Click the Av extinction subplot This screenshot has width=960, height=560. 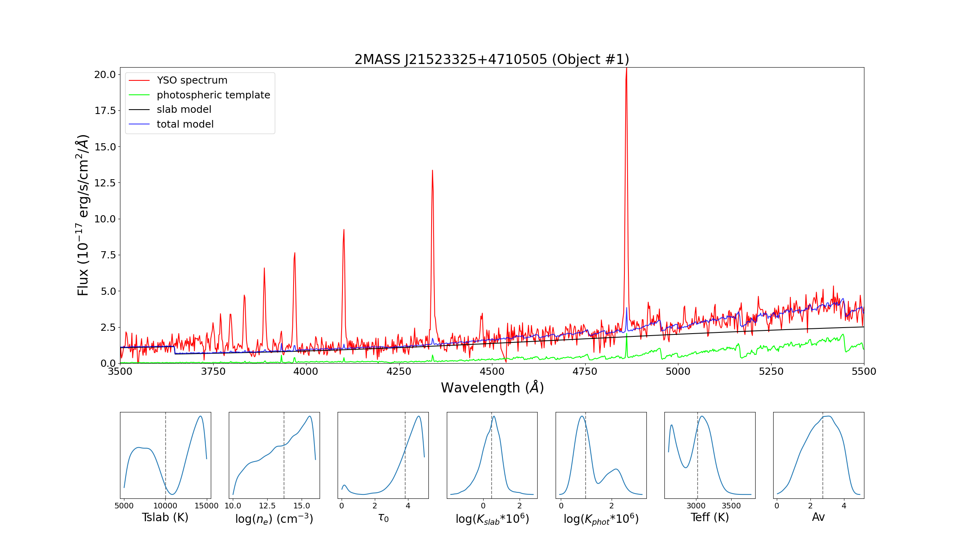[x=818, y=455]
